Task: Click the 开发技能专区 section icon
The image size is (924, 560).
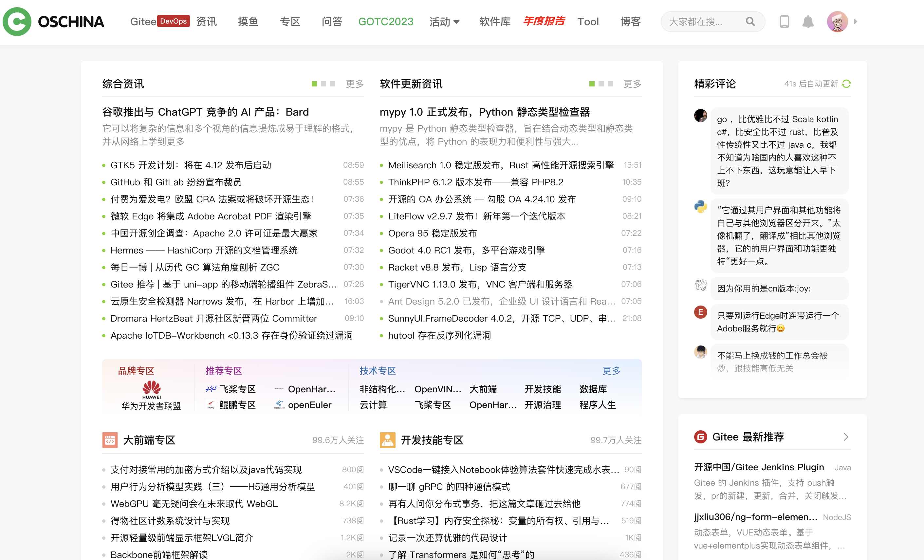Action: click(x=387, y=440)
